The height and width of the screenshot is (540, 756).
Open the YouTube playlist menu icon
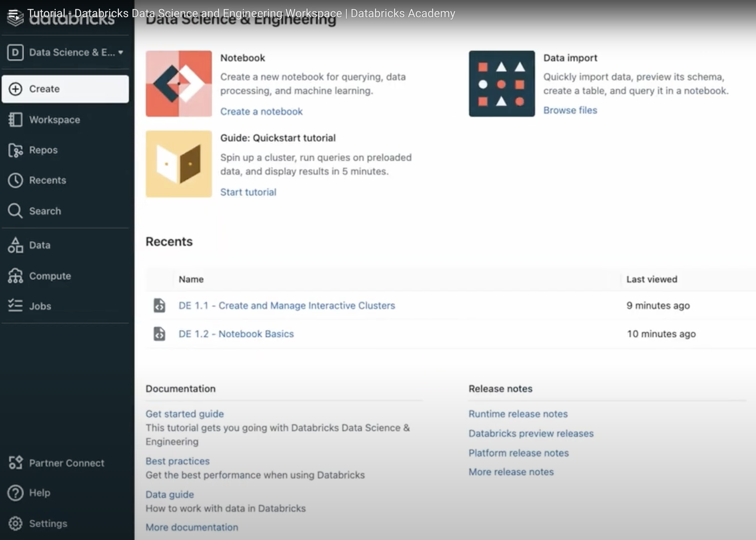13,14
